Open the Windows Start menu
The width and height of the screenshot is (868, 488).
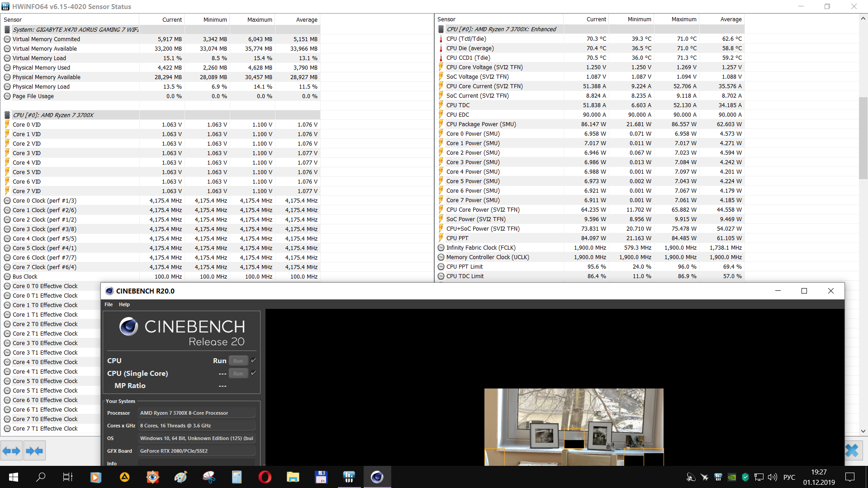coord(14,477)
